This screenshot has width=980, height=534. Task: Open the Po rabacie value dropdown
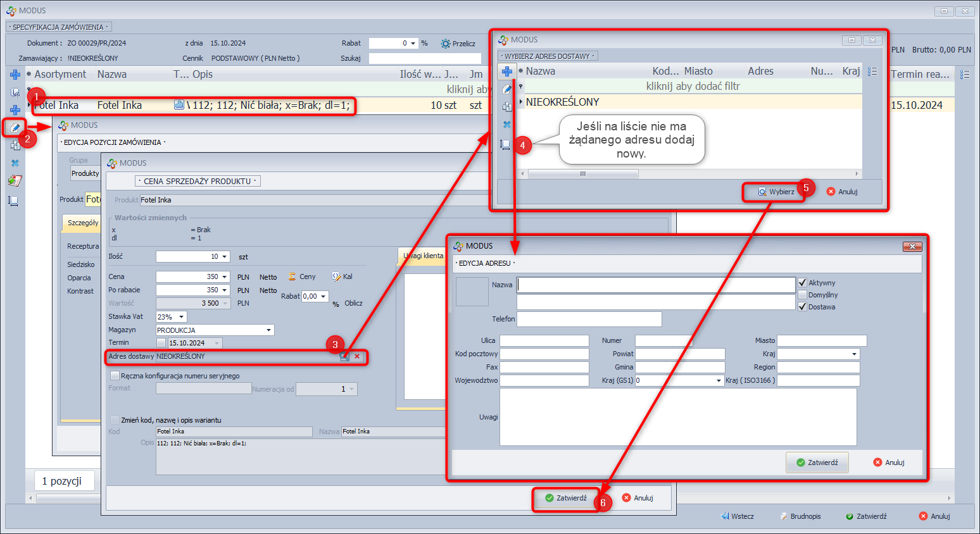coord(225,290)
